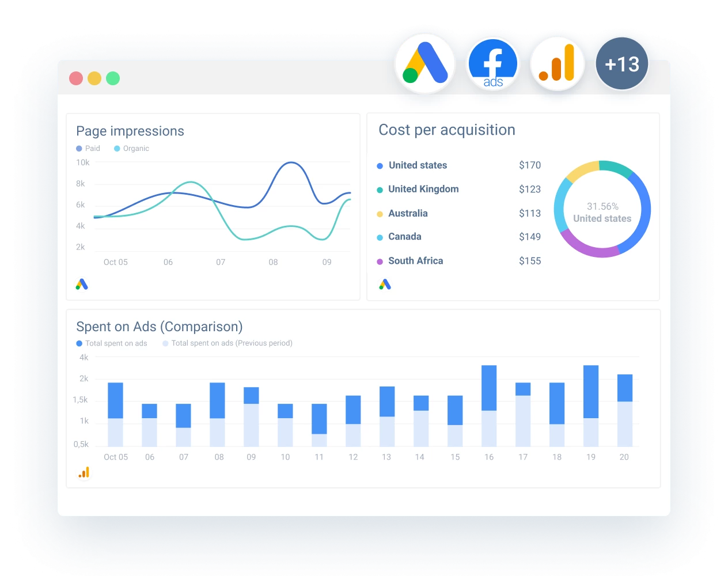The height and width of the screenshot is (576, 728).
Task: Select Canada in the acquisition list
Action: [x=405, y=237]
